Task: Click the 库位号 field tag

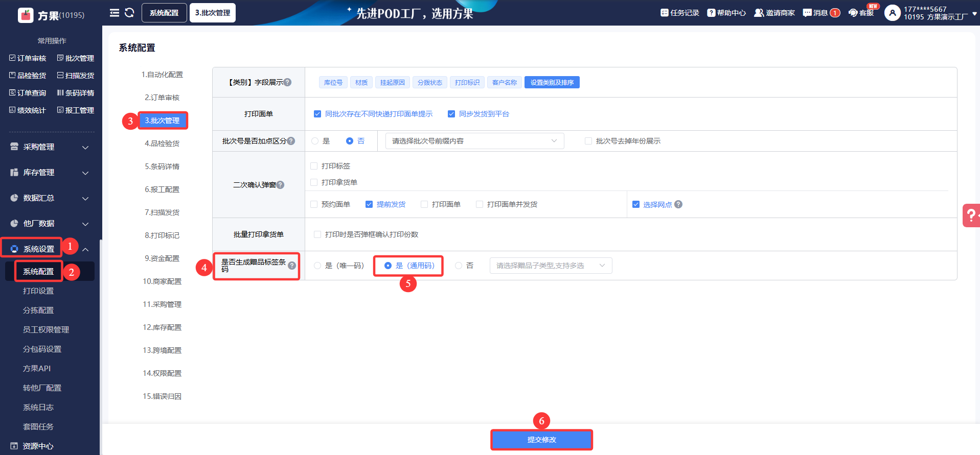Action: tap(333, 82)
